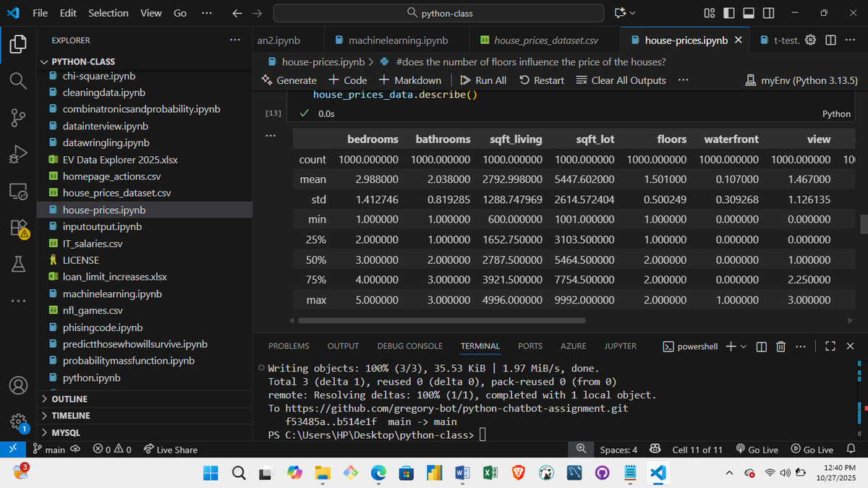Click the main branch indicator in status bar
The height and width of the screenshot is (488, 868).
click(49, 450)
